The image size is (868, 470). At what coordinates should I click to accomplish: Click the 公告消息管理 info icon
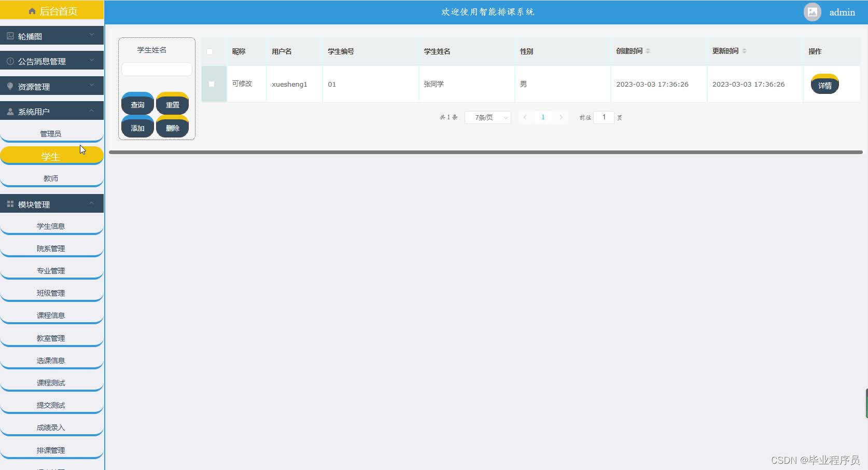[x=10, y=61]
